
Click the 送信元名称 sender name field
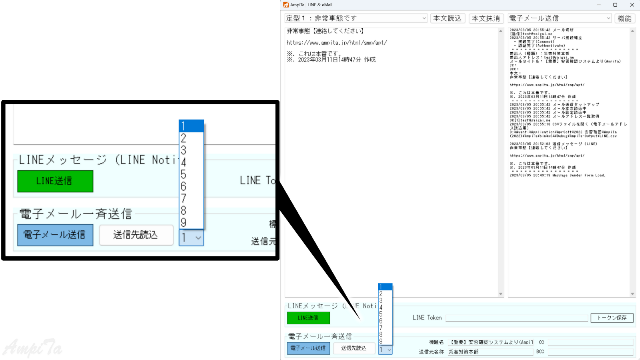491,351
